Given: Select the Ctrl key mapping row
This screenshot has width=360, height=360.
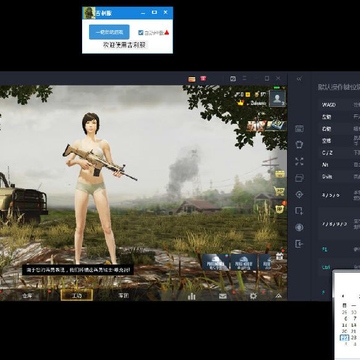Looking at the screenshot, I should (339, 267).
